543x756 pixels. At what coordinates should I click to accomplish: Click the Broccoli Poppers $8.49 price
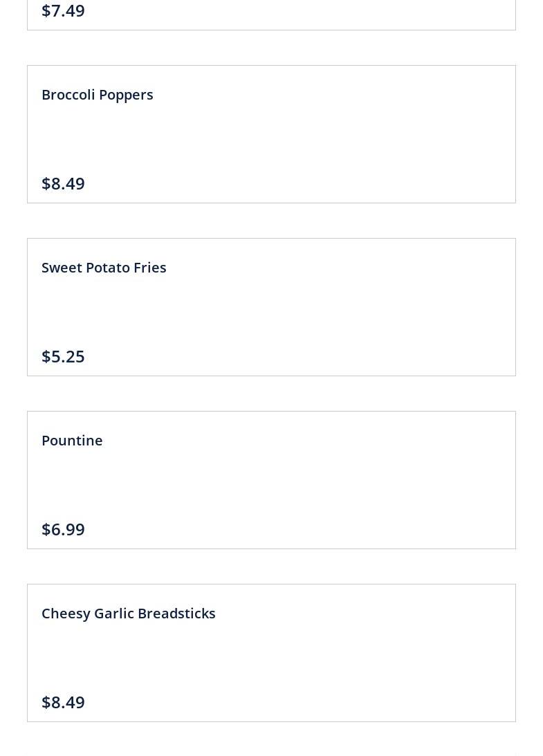[63, 183]
